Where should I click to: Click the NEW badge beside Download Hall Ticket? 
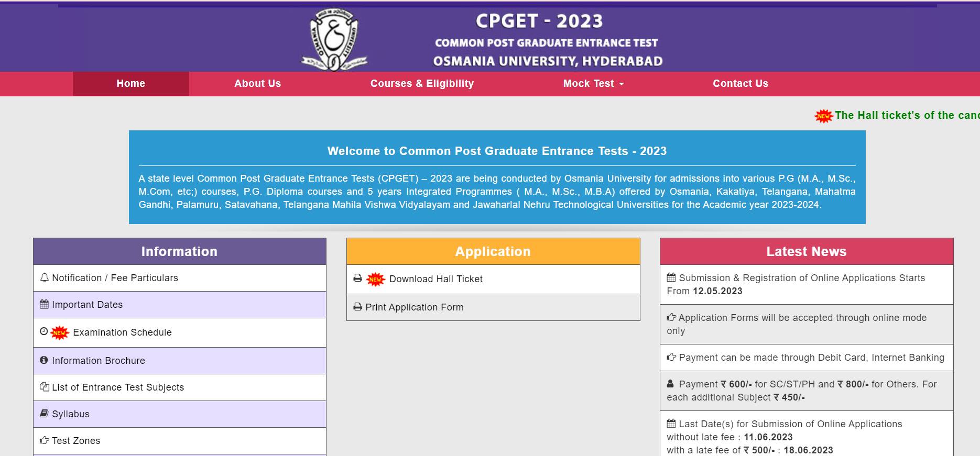point(376,280)
